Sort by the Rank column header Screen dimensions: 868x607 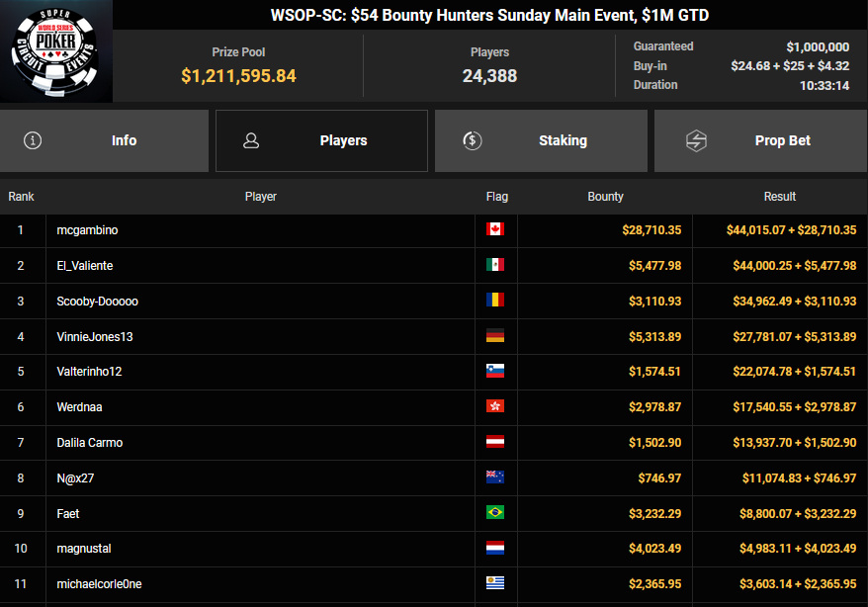click(x=21, y=197)
